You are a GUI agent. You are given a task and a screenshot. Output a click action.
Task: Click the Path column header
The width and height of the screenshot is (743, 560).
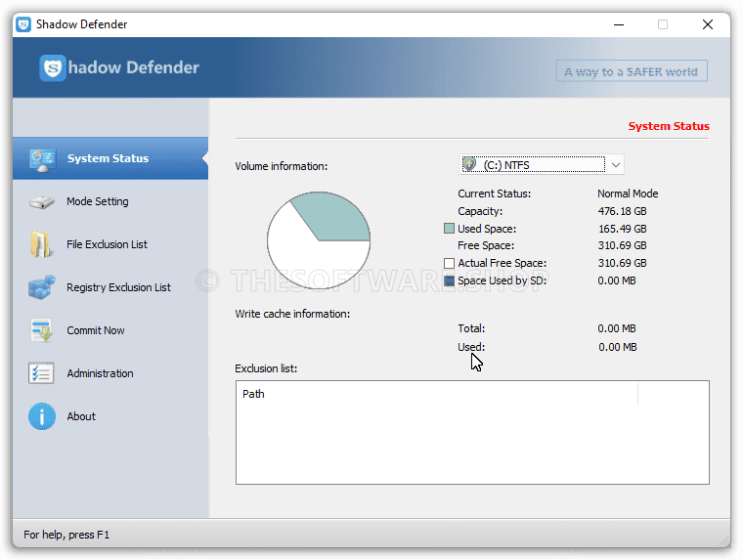(436, 394)
